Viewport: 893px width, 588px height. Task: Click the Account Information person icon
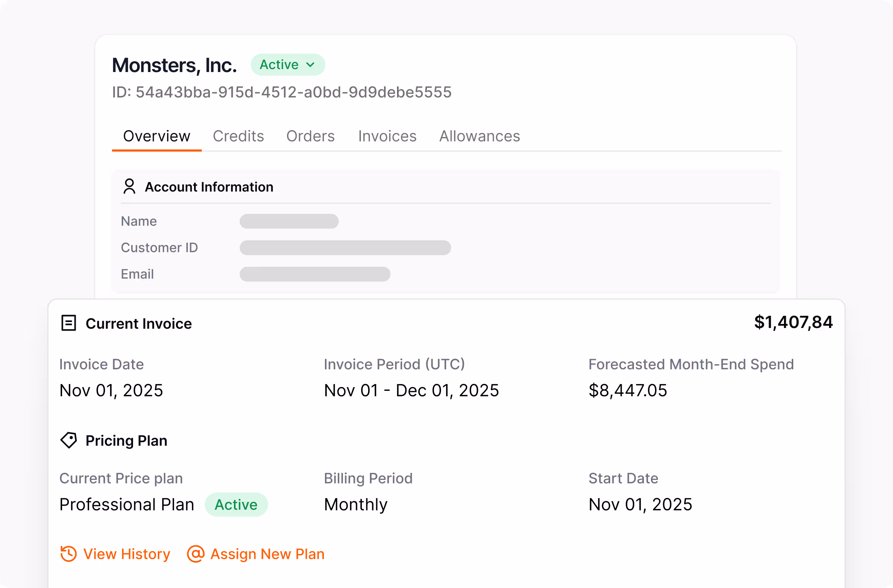[129, 187]
